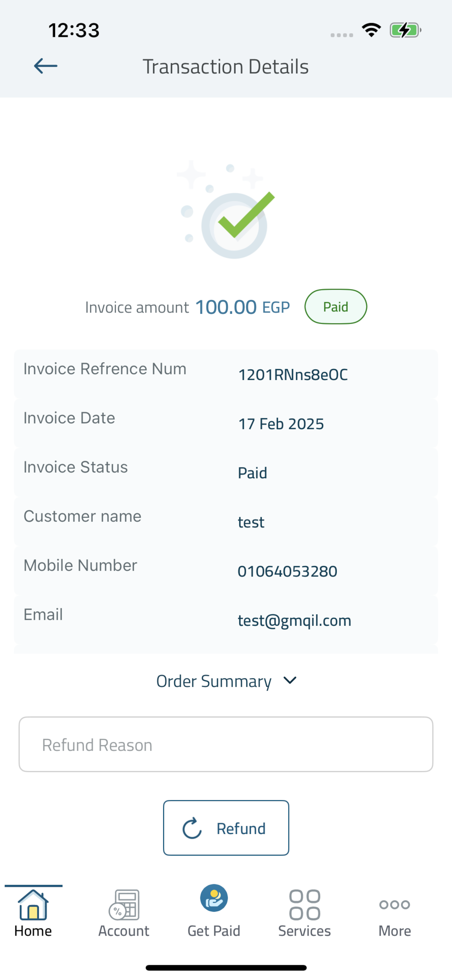Screen dimensions: 452x980
Task: Click the Refund button
Action: [226, 828]
